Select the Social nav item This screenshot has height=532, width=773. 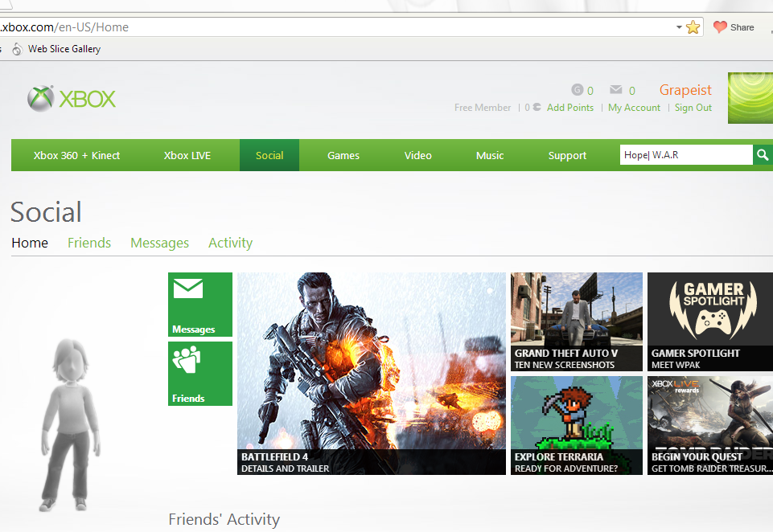coord(269,155)
